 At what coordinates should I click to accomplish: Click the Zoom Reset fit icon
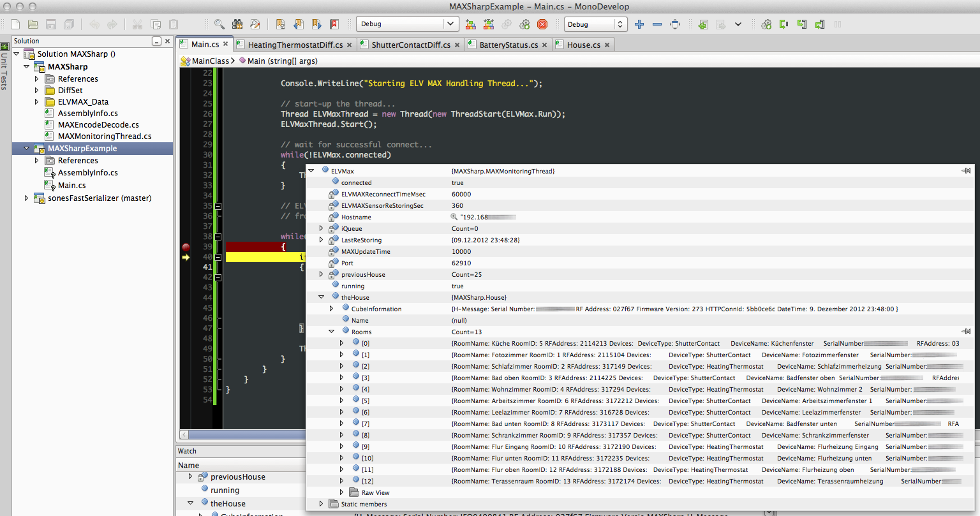pos(675,24)
